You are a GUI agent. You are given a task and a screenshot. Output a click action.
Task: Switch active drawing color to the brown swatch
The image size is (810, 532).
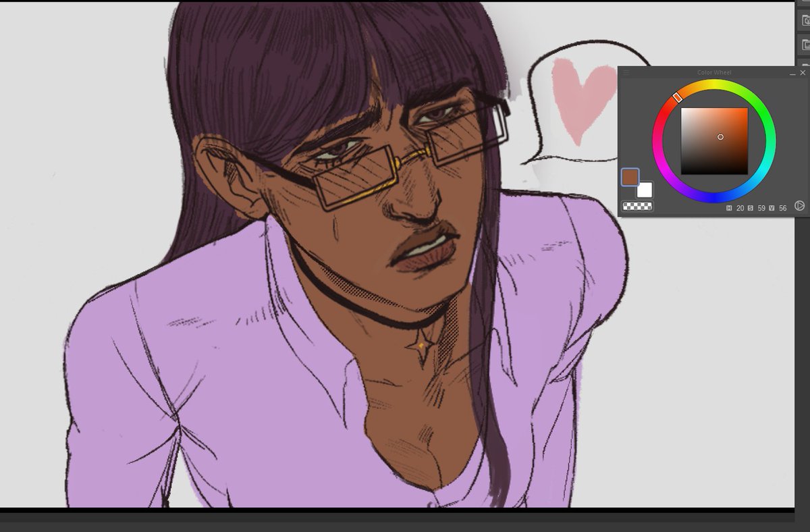pyautogui.click(x=630, y=177)
